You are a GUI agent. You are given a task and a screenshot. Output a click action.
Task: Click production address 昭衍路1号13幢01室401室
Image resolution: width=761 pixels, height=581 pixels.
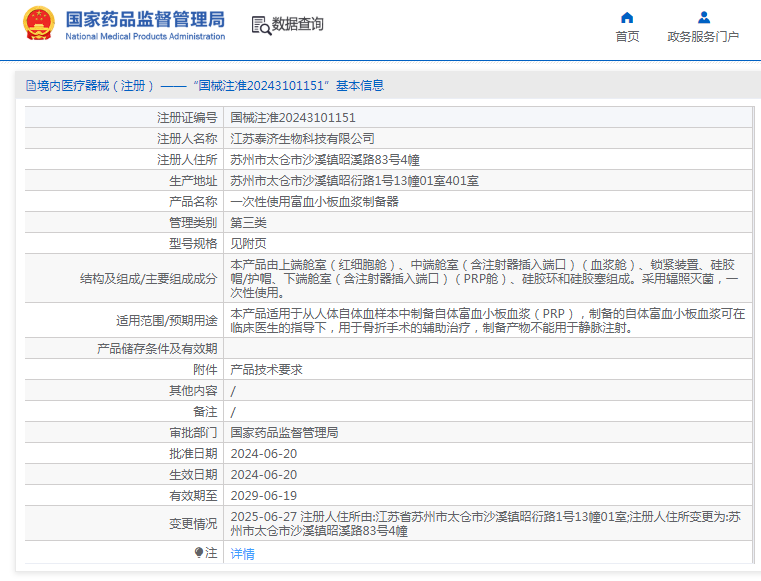pos(354,181)
